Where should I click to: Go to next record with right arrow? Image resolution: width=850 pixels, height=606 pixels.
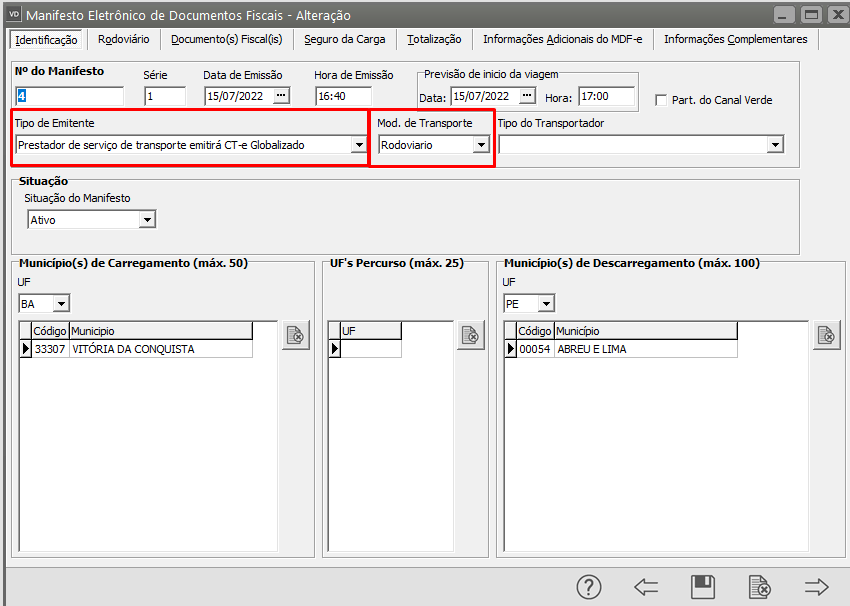coord(817,586)
